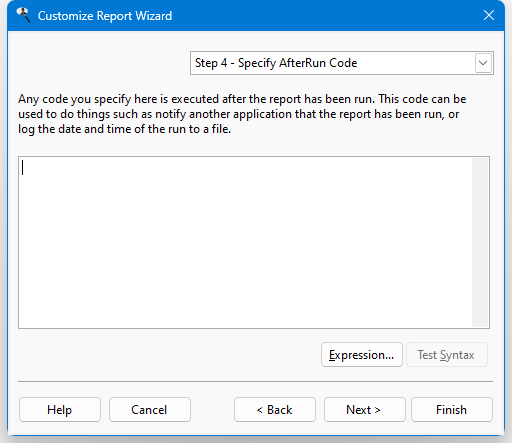Close the Customize Report Wizard dialog
The image size is (512, 443).
pyautogui.click(x=489, y=15)
